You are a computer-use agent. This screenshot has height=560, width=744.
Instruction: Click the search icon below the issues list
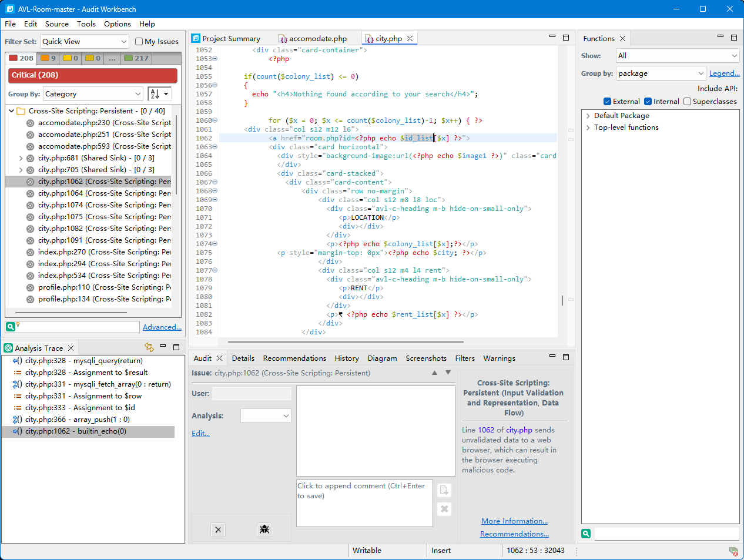[11, 327]
